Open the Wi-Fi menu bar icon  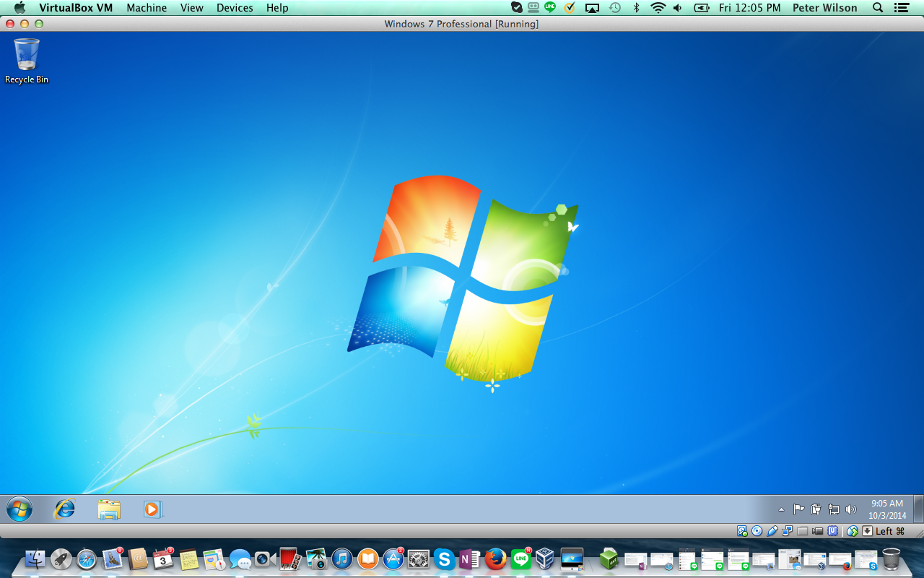(x=658, y=8)
